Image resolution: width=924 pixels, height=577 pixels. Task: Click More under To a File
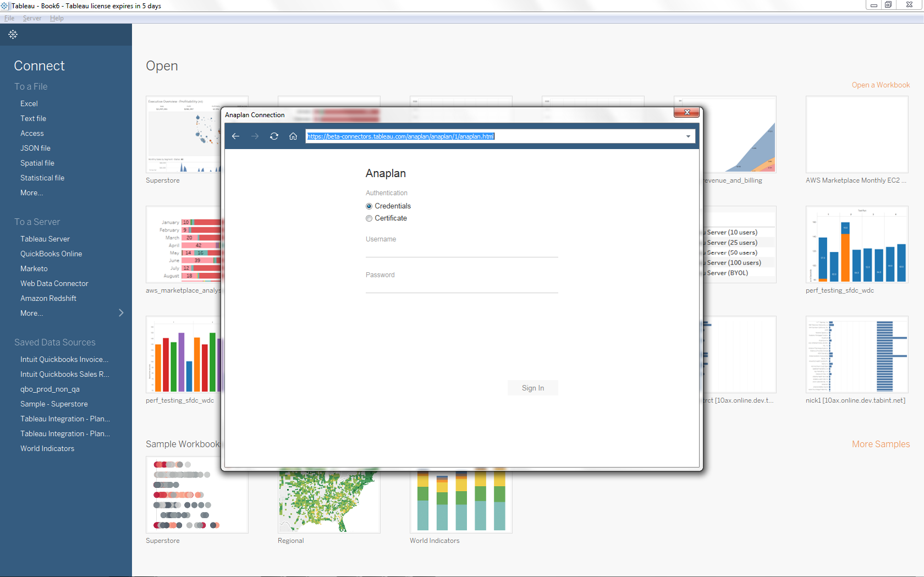point(31,193)
